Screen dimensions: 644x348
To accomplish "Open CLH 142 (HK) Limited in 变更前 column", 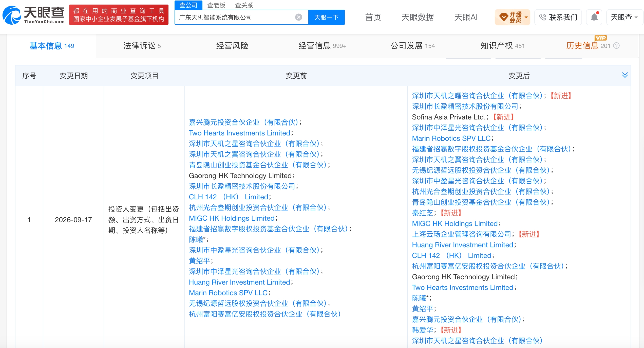I will tap(229, 197).
